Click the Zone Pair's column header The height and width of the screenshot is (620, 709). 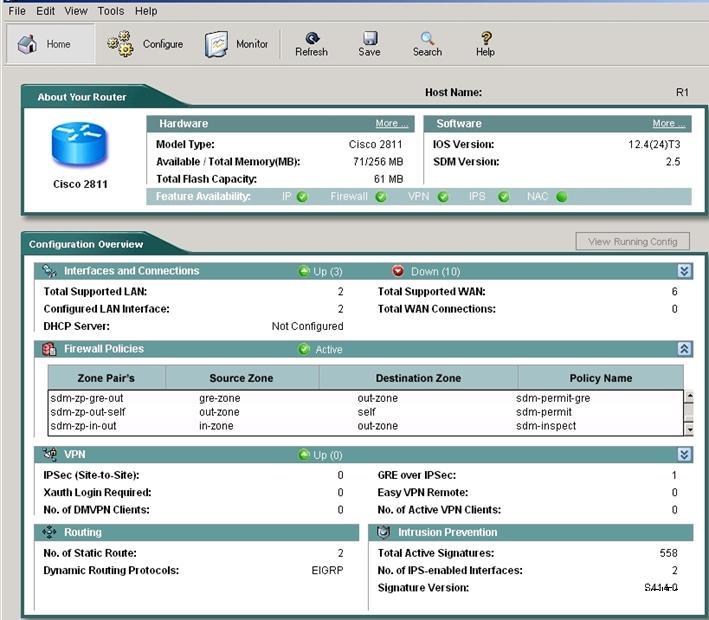(106, 378)
